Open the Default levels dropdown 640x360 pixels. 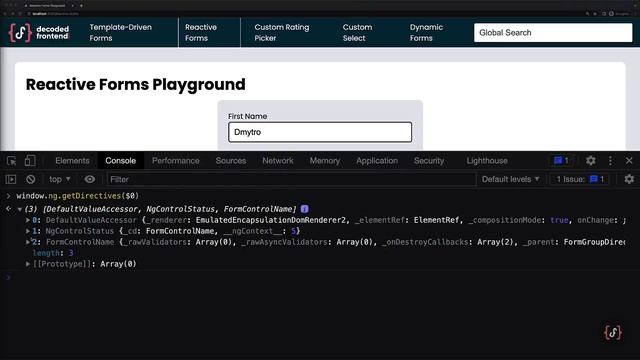coord(510,179)
